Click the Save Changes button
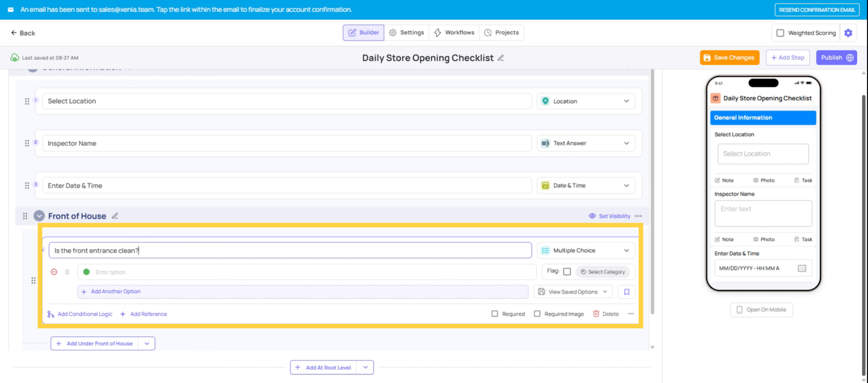Image resolution: width=868 pixels, height=383 pixels. [x=729, y=58]
